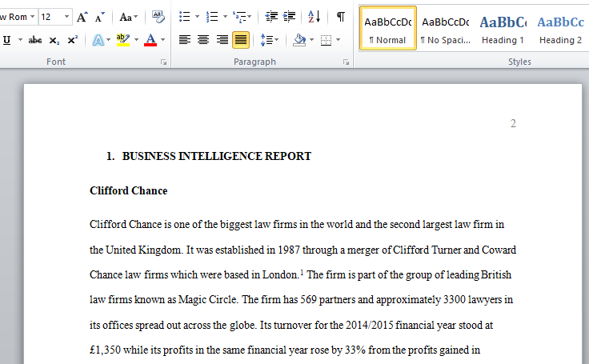Click the figure 33% in the paragraph
This screenshot has height=364, width=589.
pyautogui.click(x=355, y=350)
